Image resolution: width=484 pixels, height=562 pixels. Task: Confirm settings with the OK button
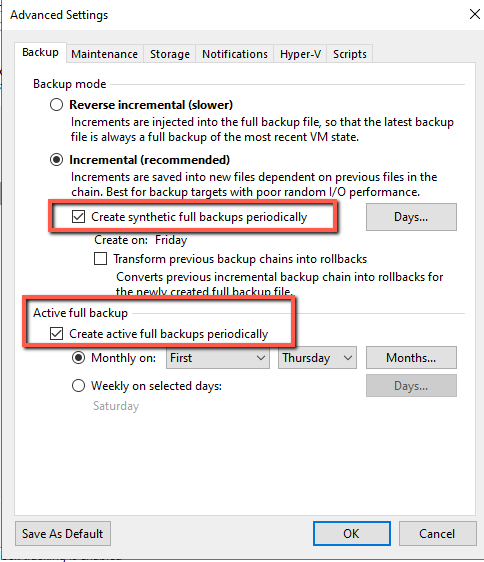click(x=352, y=534)
